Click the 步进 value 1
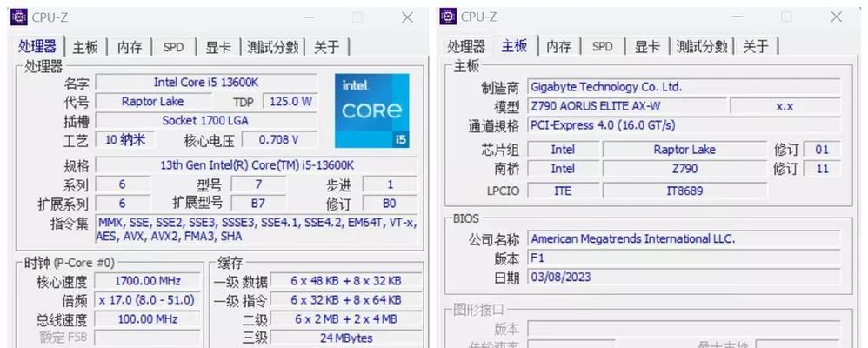The height and width of the screenshot is (348, 868). tap(390, 184)
